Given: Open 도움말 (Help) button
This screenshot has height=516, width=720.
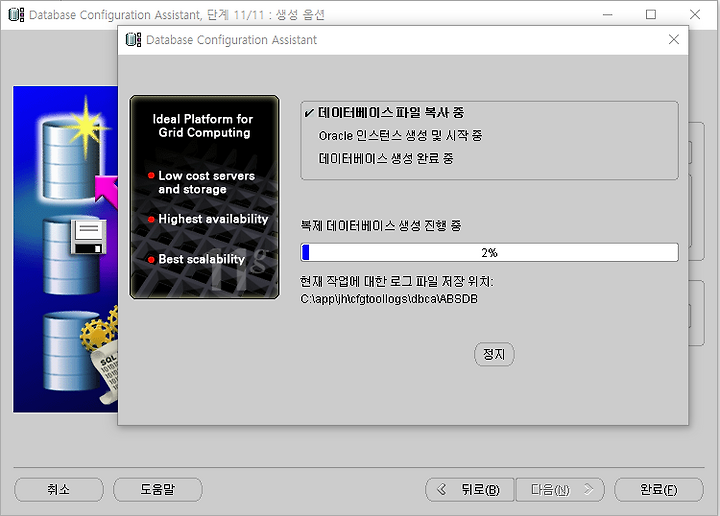Looking at the screenshot, I should point(158,489).
